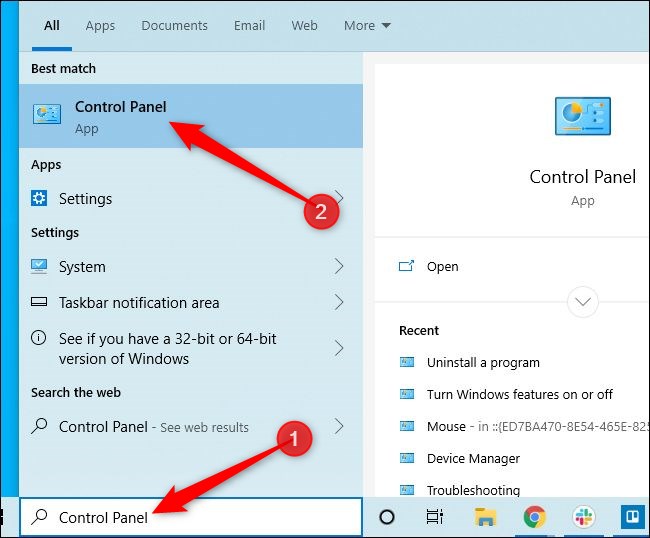This screenshot has width=650, height=538.
Task: Click the Settings gear icon
Action: (39, 198)
